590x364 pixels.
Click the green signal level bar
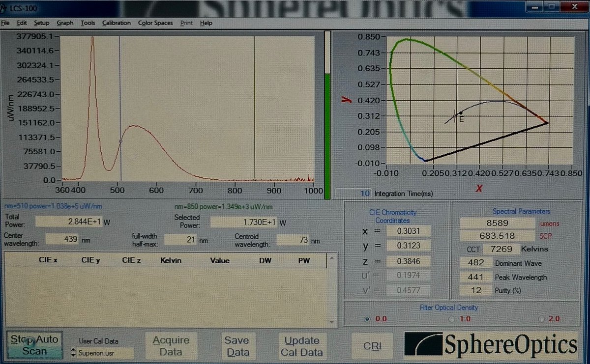(327, 136)
